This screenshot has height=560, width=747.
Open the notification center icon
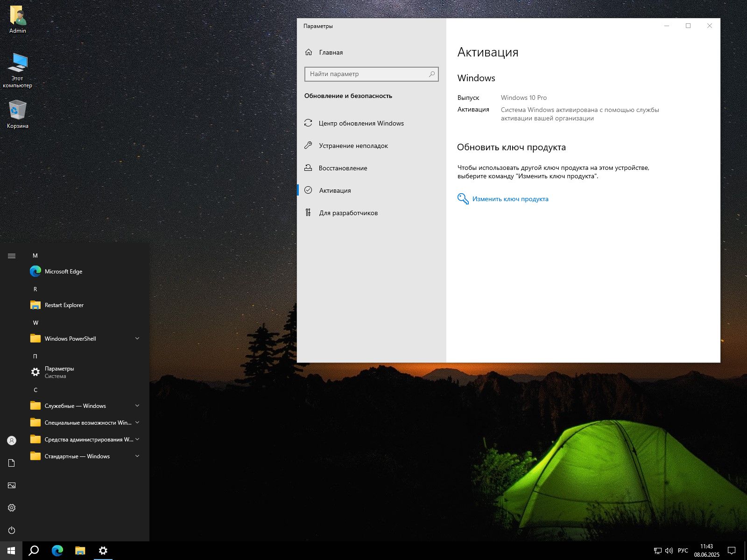click(x=732, y=551)
